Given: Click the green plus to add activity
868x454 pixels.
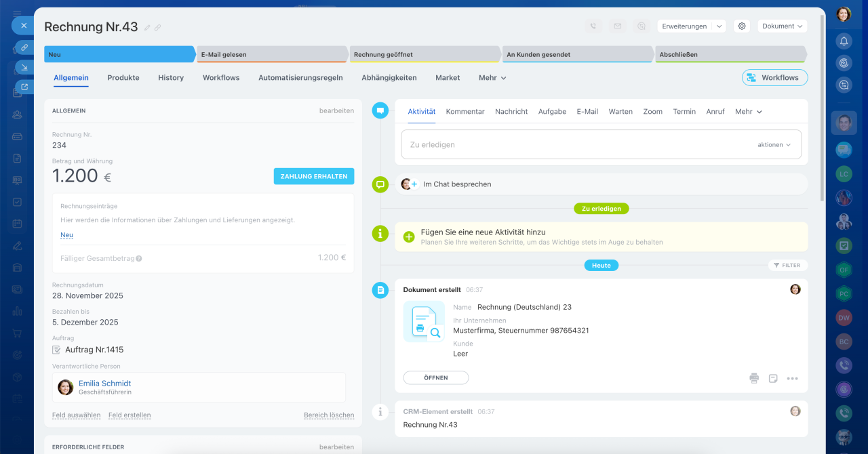Looking at the screenshot, I should point(409,237).
